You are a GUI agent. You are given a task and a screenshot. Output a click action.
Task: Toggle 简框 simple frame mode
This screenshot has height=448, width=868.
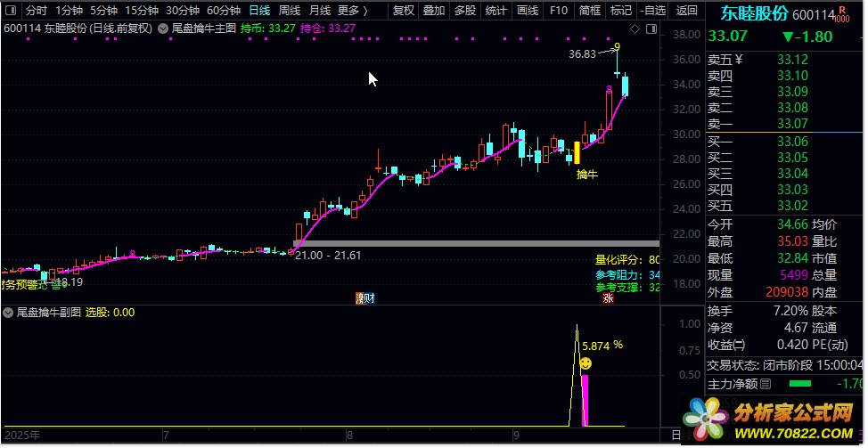coord(590,10)
